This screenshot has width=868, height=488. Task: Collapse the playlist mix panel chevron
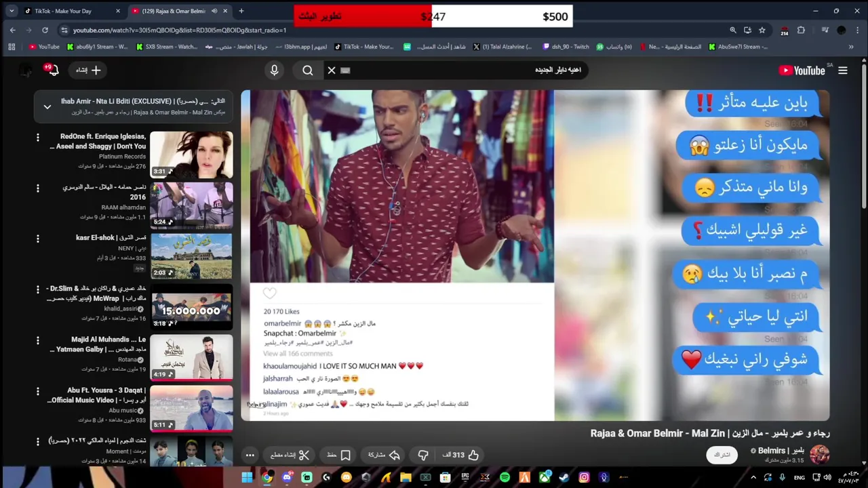coord(47,106)
